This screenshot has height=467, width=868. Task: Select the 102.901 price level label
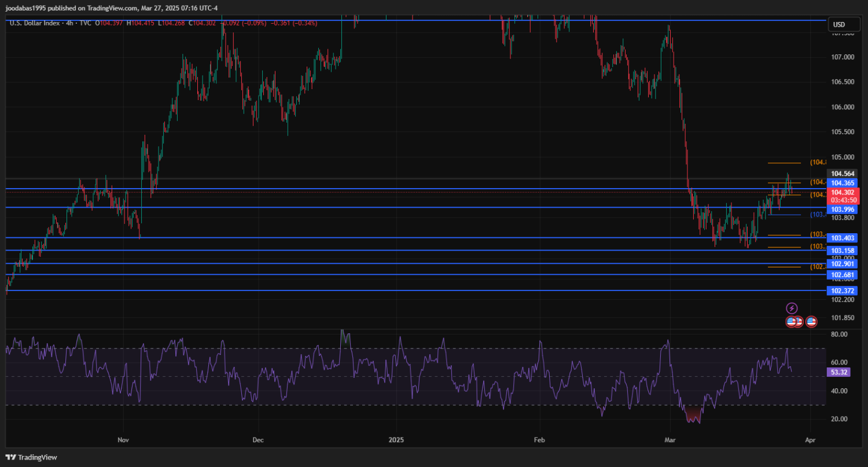pyautogui.click(x=842, y=264)
